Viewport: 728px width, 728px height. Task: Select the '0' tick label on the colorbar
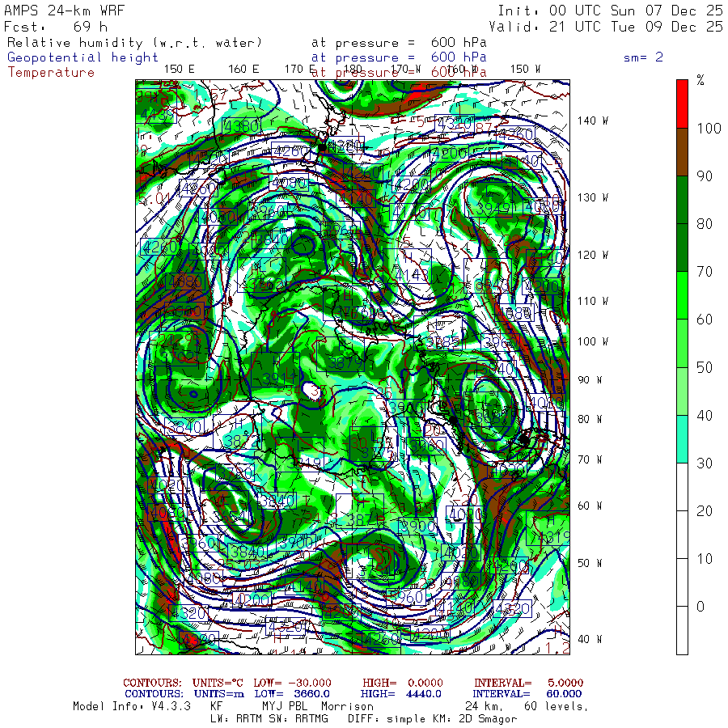(x=700, y=607)
